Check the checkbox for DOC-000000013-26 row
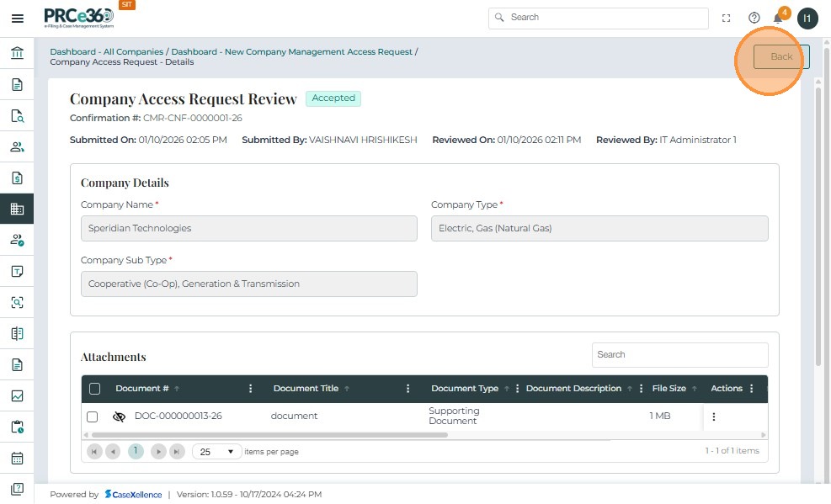This screenshot has width=831, height=504. coord(93,416)
